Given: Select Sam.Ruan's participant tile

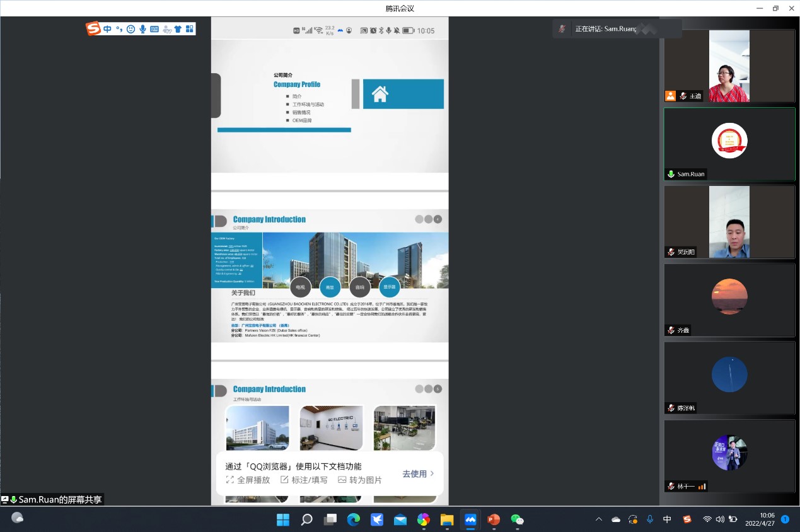Looking at the screenshot, I should click(x=729, y=144).
